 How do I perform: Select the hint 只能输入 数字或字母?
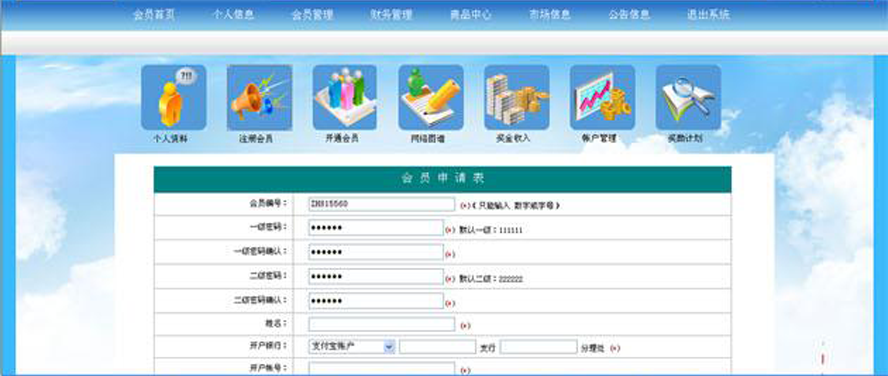coord(515,206)
